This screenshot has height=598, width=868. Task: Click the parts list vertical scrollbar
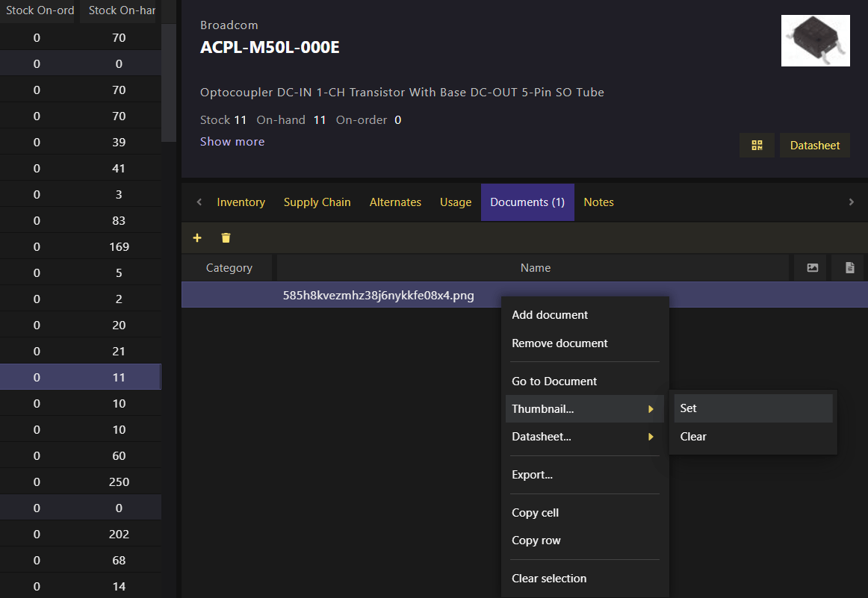pos(169,83)
